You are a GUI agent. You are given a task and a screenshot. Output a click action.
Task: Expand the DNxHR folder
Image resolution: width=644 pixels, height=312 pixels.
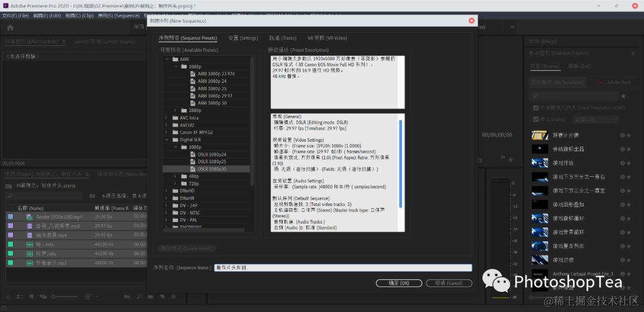click(167, 198)
